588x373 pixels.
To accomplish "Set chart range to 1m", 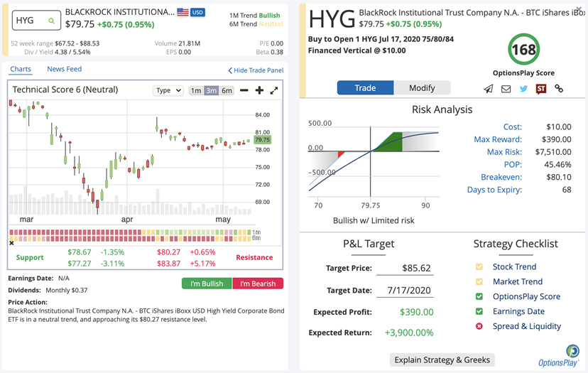I will pos(196,90).
